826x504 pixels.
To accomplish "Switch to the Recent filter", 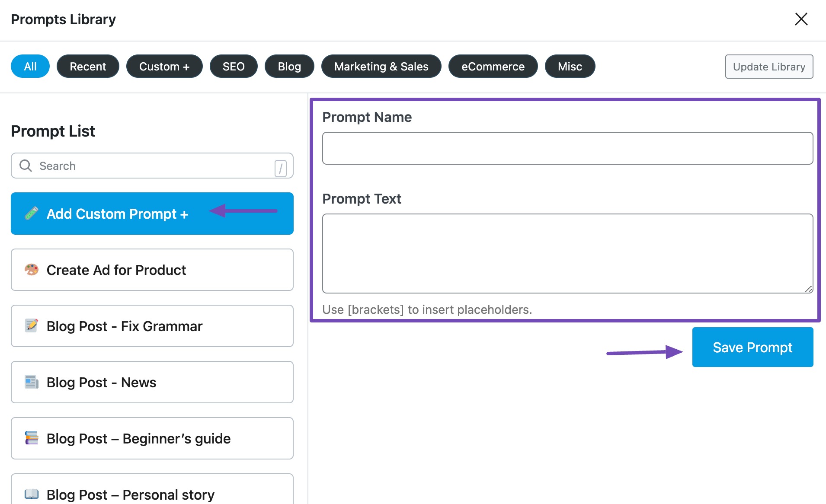I will click(88, 66).
